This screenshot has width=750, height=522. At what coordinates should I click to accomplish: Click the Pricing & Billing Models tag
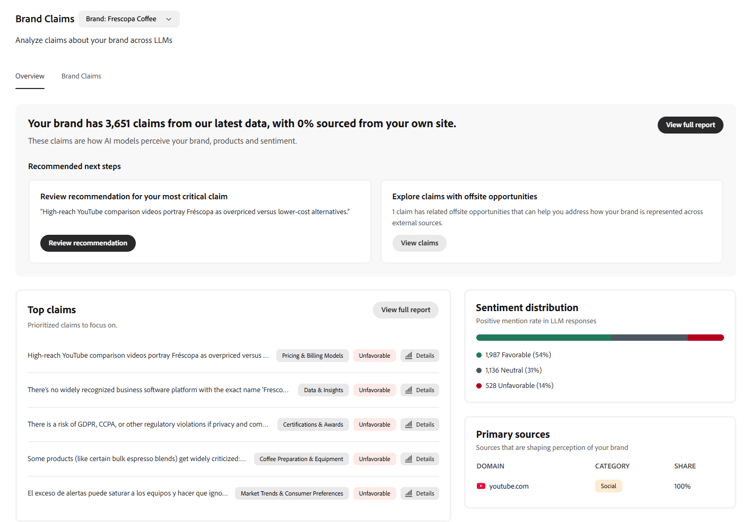click(x=312, y=355)
